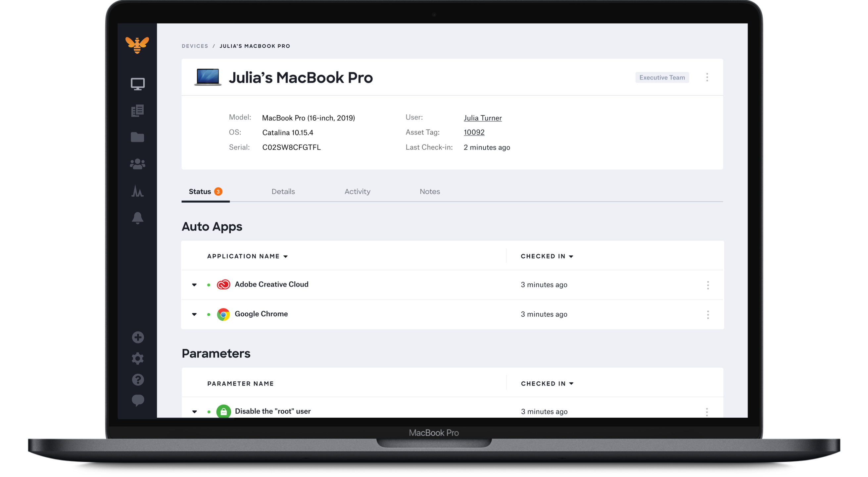The height and width of the screenshot is (477, 868).
Task: Open the Devices monitor icon in sidebar
Action: click(137, 84)
